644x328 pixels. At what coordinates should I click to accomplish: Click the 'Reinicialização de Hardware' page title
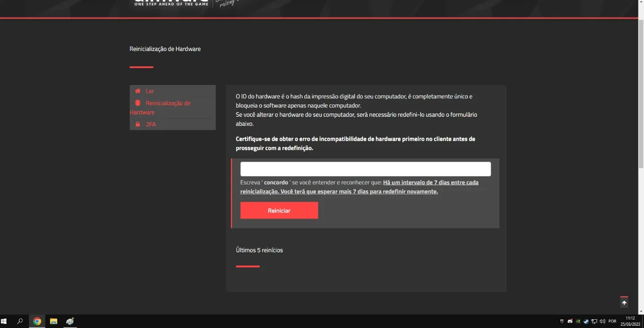[165, 49]
